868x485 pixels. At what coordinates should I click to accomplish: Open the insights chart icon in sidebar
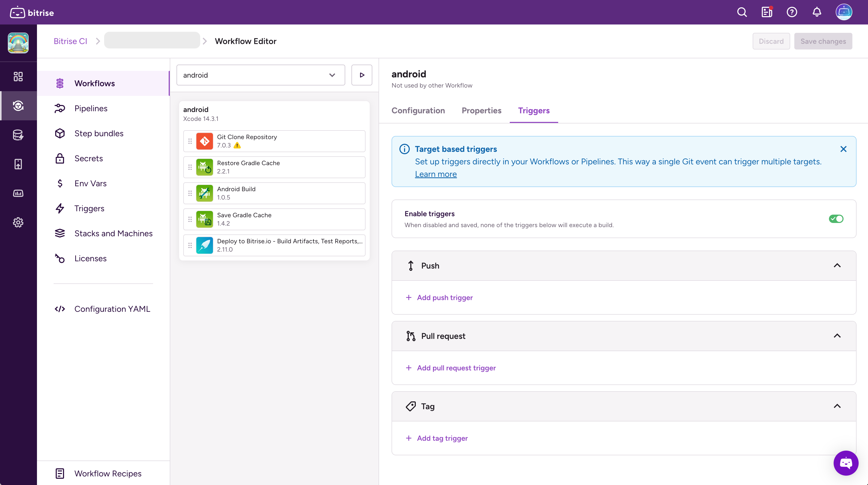point(18,193)
